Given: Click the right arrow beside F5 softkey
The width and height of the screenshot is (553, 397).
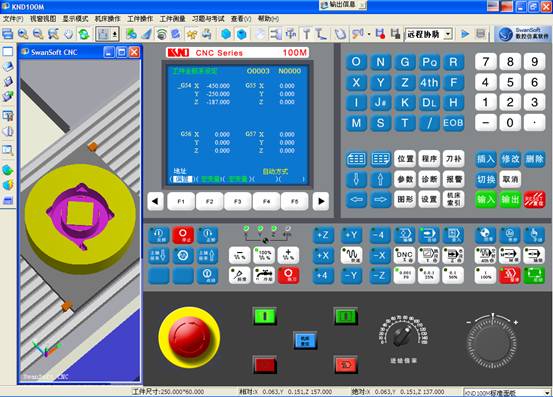Looking at the screenshot, I should point(321,201).
